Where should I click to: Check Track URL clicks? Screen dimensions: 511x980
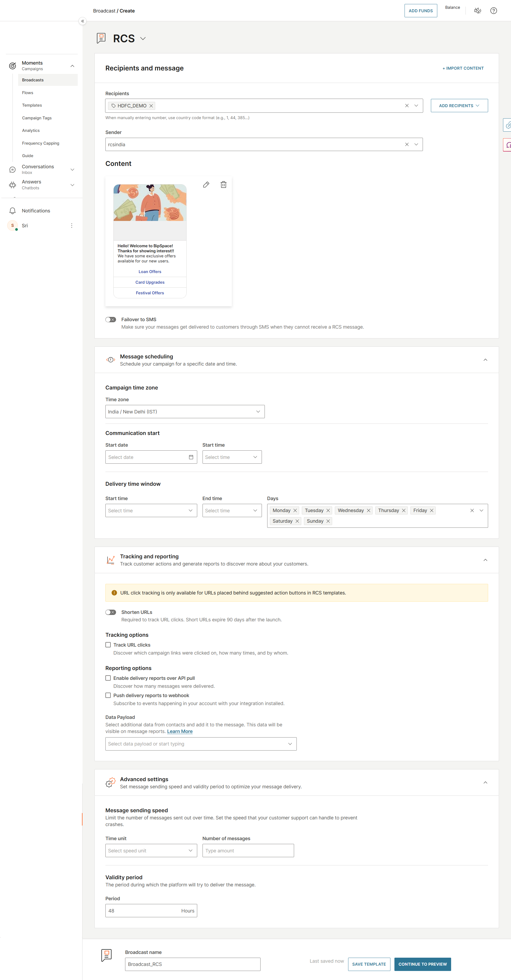108,644
